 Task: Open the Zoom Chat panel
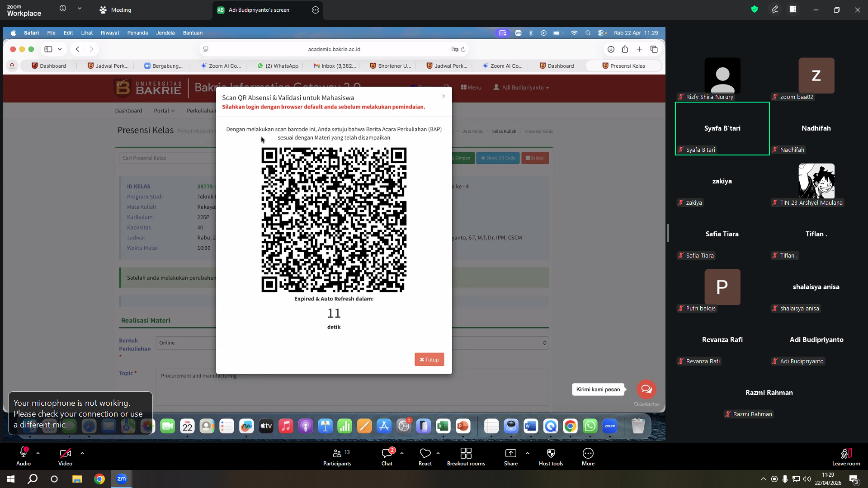click(x=387, y=456)
